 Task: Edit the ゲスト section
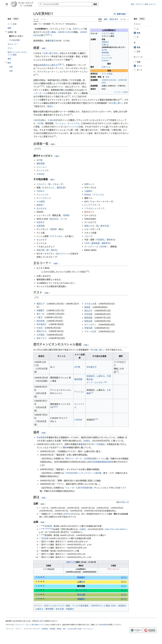(x=47, y=293)
